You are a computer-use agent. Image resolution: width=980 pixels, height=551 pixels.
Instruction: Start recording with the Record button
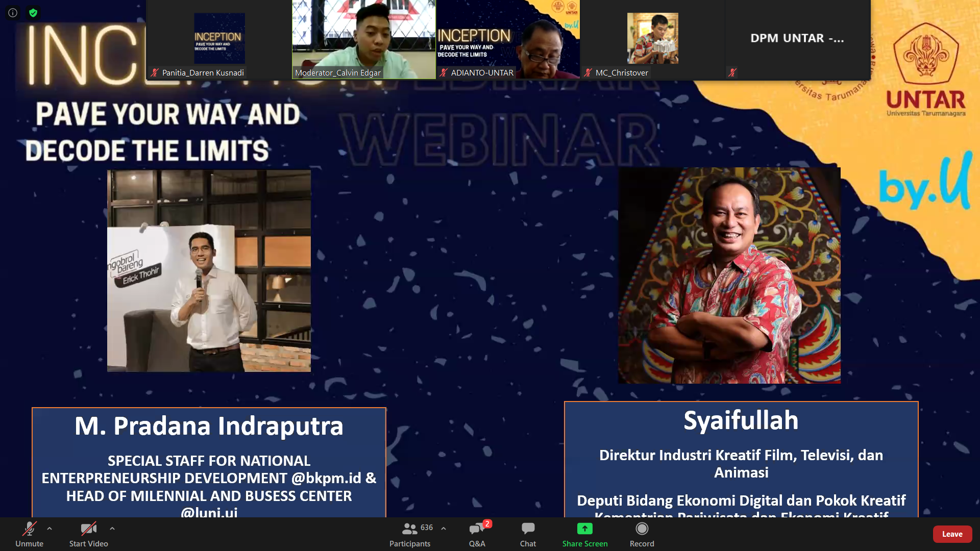[x=642, y=534]
